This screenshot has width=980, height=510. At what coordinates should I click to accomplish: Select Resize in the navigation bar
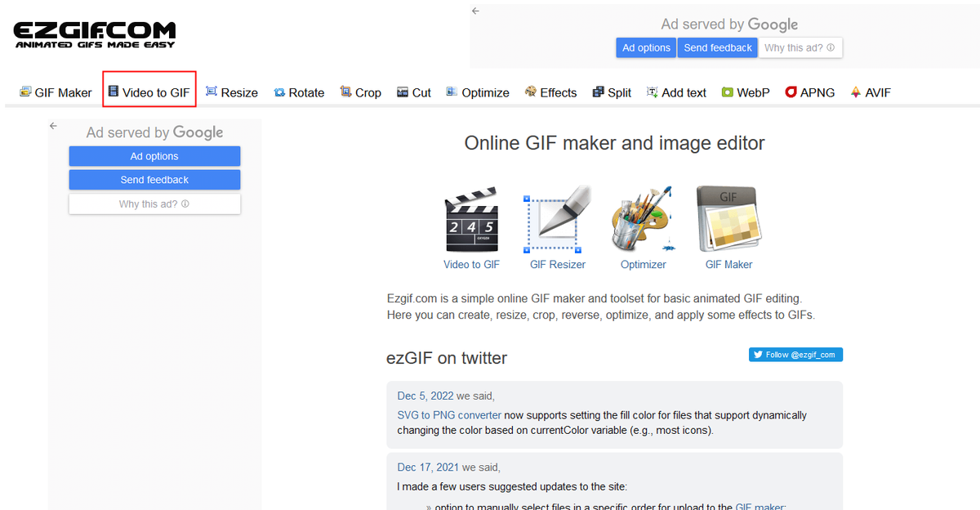[x=232, y=92]
